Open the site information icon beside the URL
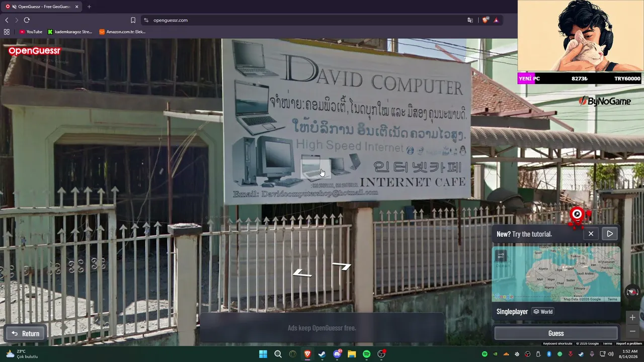The width and height of the screenshot is (644, 362). pos(146,20)
